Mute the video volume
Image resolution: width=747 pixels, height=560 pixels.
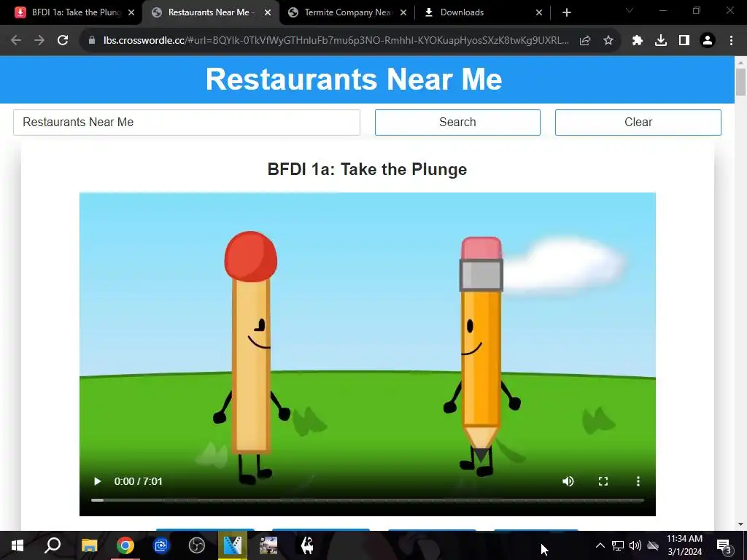[x=568, y=481]
